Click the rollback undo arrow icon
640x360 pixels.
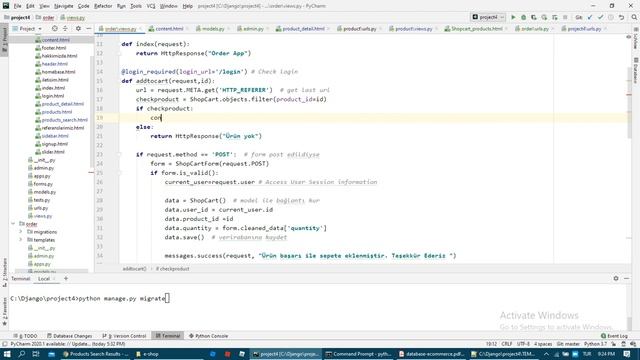pyautogui.click(x=621, y=18)
